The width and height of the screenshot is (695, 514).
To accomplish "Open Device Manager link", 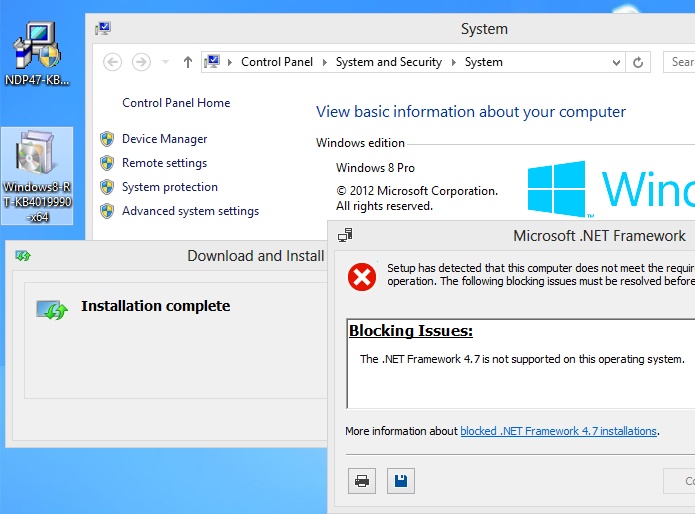I will pyautogui.click(x=164, y=139).
